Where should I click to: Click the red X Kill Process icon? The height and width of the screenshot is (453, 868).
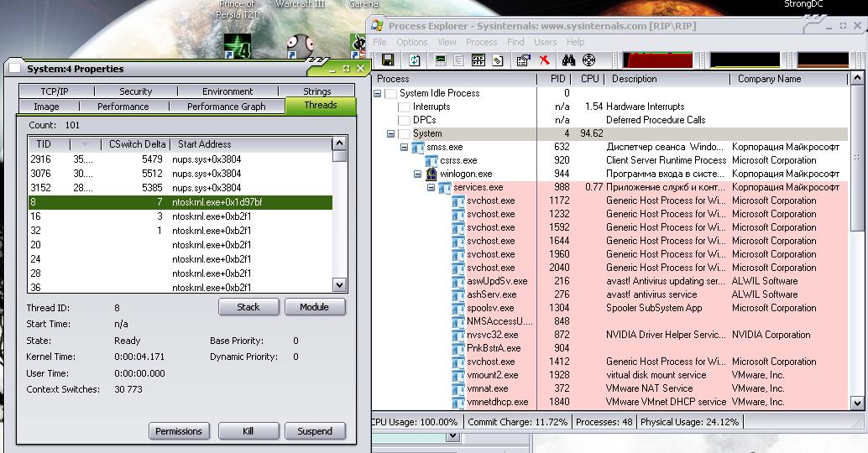pos(545,60)
